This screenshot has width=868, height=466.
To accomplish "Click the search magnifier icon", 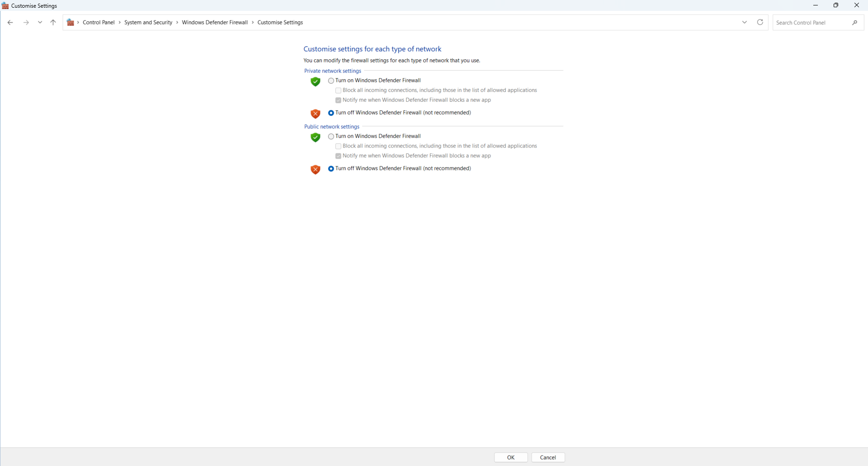I will click(x=854, y=23).
